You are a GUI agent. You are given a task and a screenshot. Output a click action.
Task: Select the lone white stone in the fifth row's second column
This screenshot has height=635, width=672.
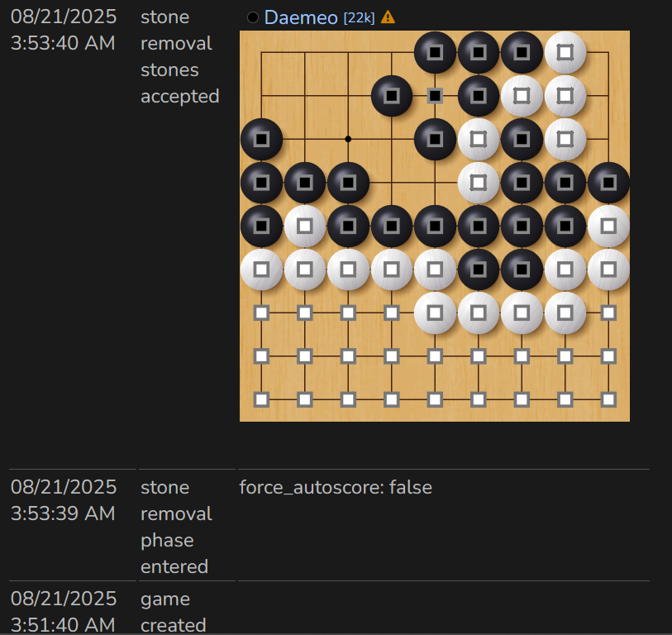pyautogui.click(x=305, y=226)
